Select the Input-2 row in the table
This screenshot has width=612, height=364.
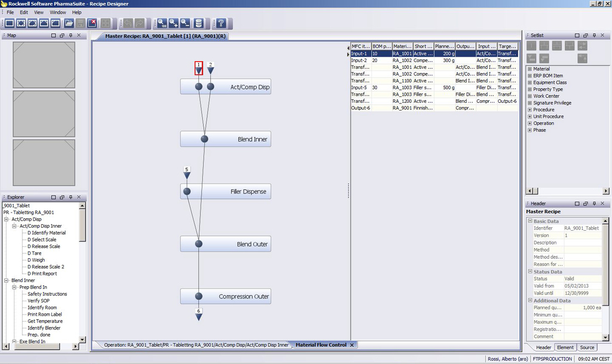pyautogui.click(x=434, y=60)
